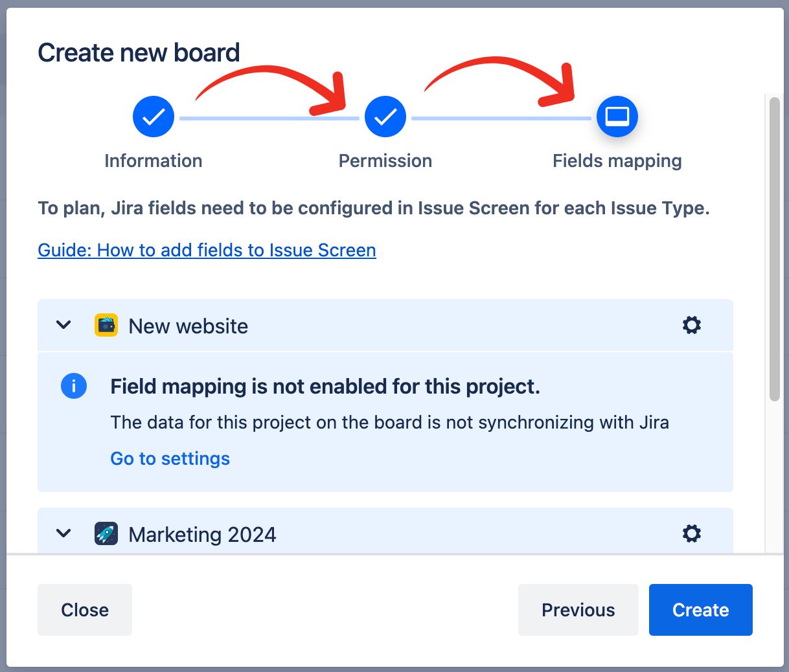
Task: Go back with the Previous button
Action: pyautogui.click(x=578, y=610)
